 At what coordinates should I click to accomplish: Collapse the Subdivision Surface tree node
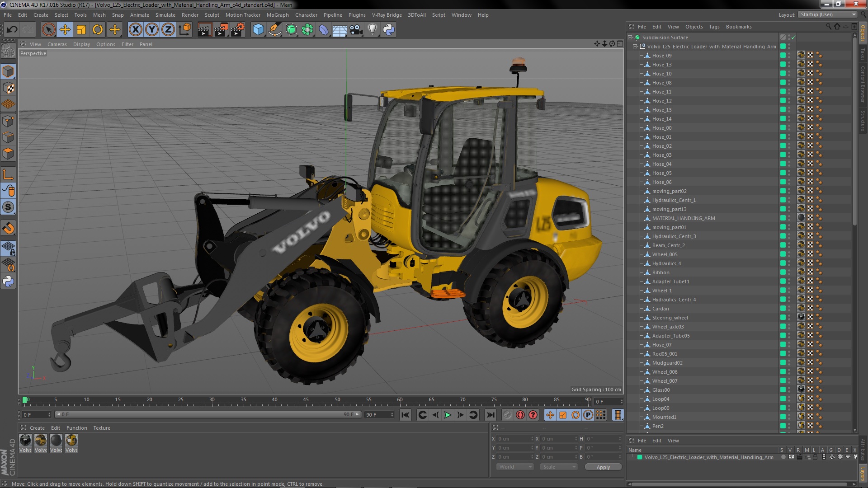[630, 38]
